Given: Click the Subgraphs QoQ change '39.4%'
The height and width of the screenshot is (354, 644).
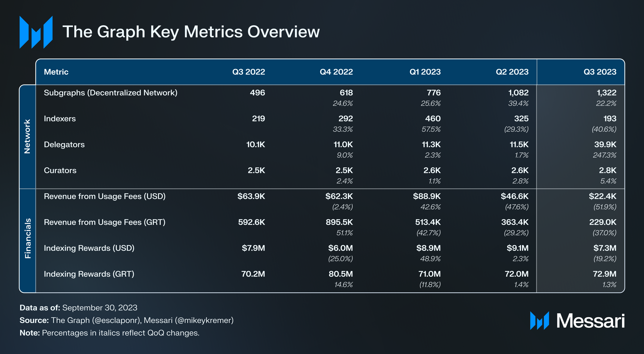Looking at the screenshot, I should [x=518, y=103].
